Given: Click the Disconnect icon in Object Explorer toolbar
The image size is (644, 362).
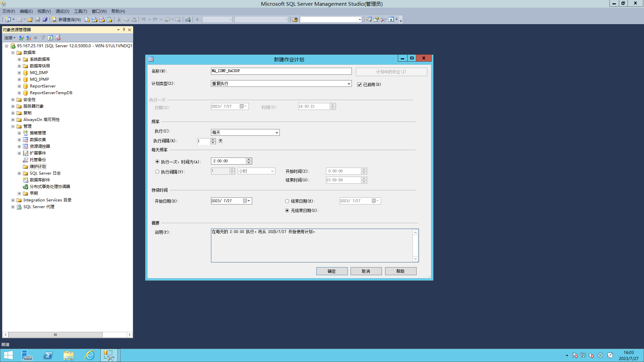Looking at the screenshot, I should [28, 38].
